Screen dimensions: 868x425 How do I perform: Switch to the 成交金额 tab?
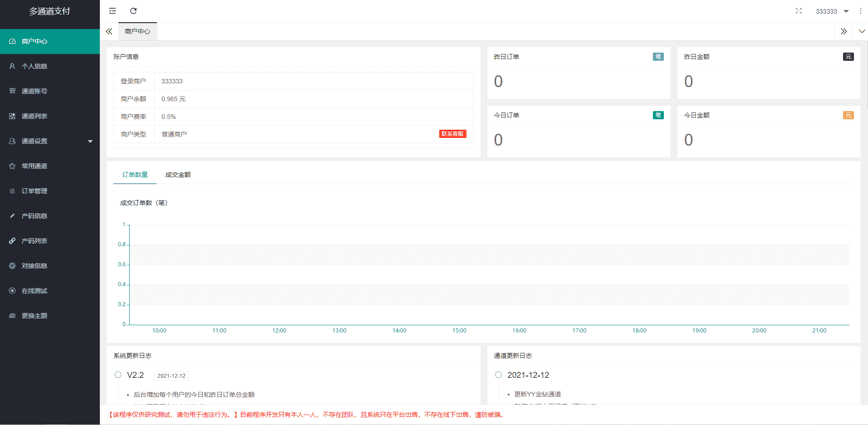(178, 175)
